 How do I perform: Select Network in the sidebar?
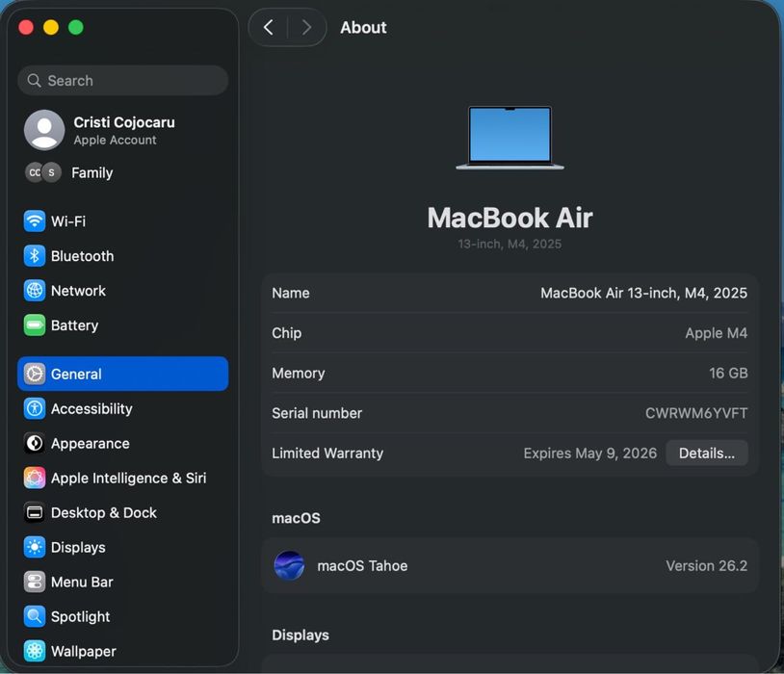click(79, 291)
